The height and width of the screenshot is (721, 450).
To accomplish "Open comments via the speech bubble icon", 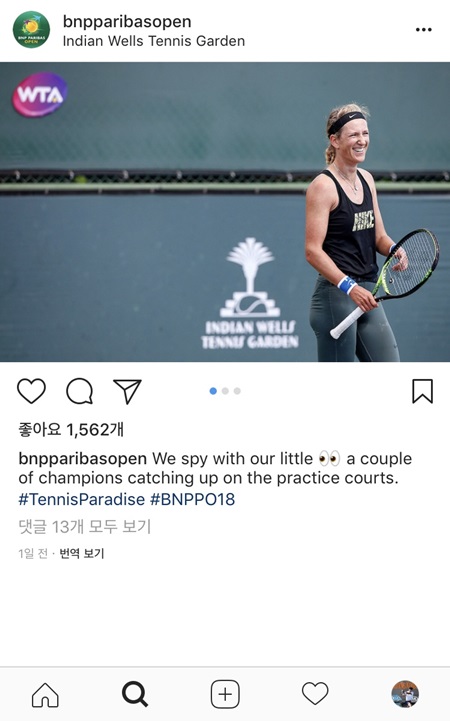I will click(x=80, y=391).
